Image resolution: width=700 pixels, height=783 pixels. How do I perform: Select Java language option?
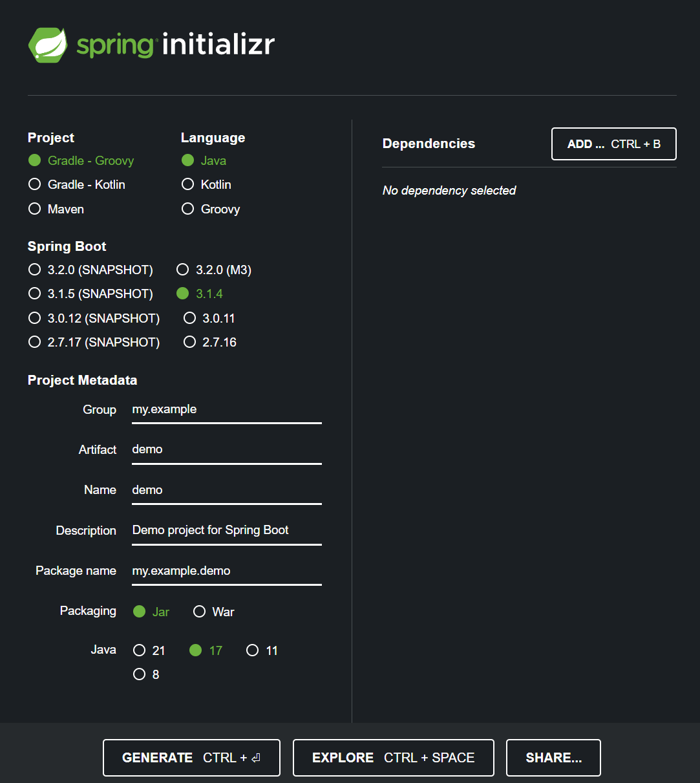click(x=204, y=160)
